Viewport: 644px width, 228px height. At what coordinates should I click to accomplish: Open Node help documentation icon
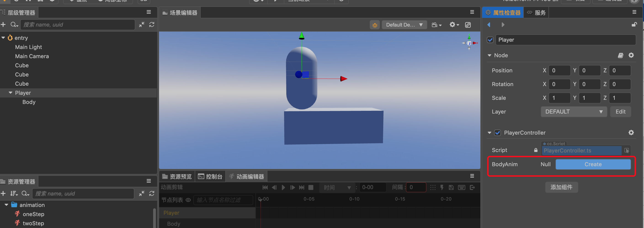(x=620, y=55)
